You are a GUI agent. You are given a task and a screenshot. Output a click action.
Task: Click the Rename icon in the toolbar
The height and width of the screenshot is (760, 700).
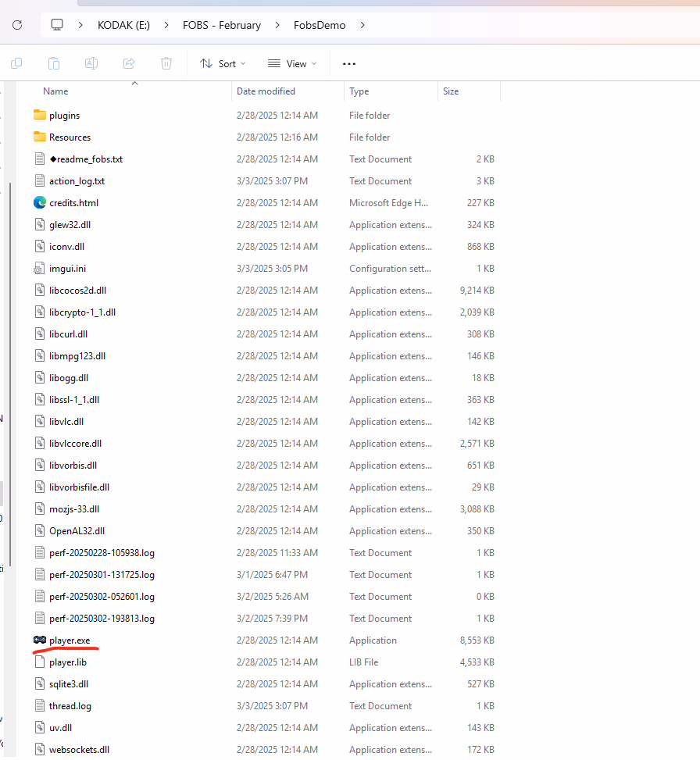click(91, 63)
